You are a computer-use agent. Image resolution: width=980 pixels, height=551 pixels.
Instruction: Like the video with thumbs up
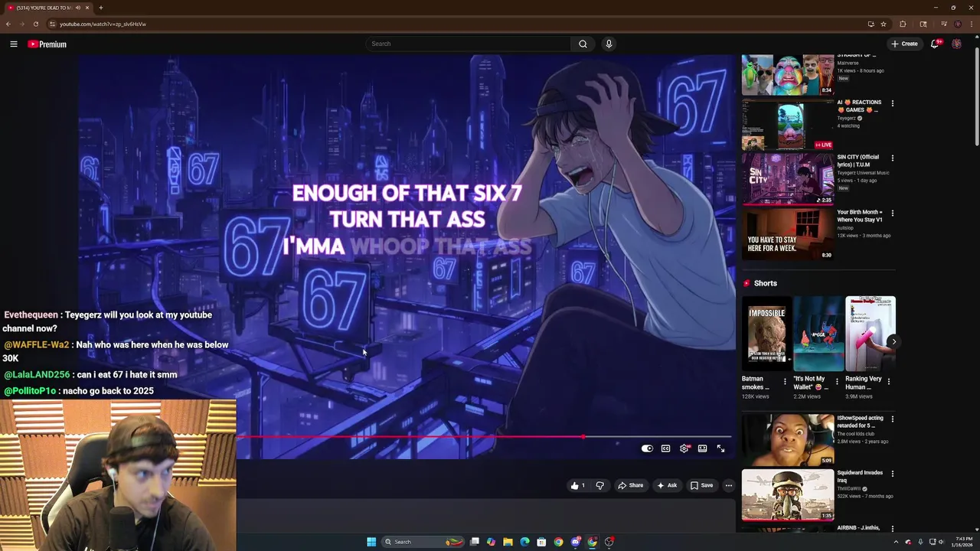click(577, 485)
